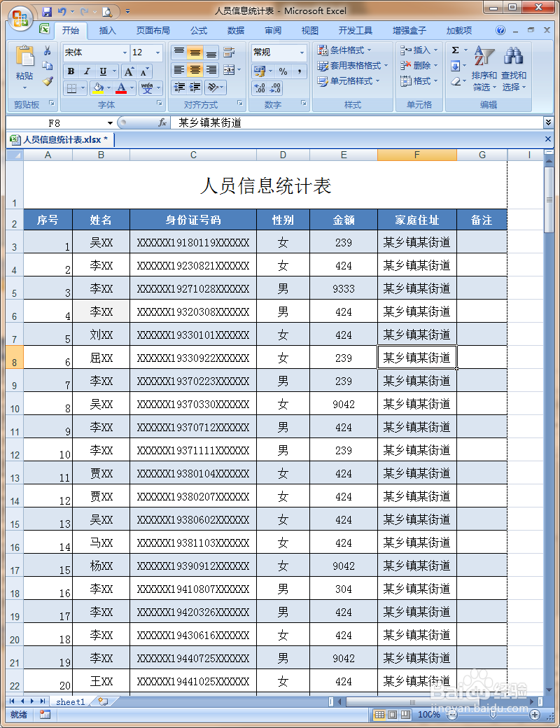Click the AutoSum sigma icon
This screenshot has width=560, height=728.
click(x=454, y=49)
